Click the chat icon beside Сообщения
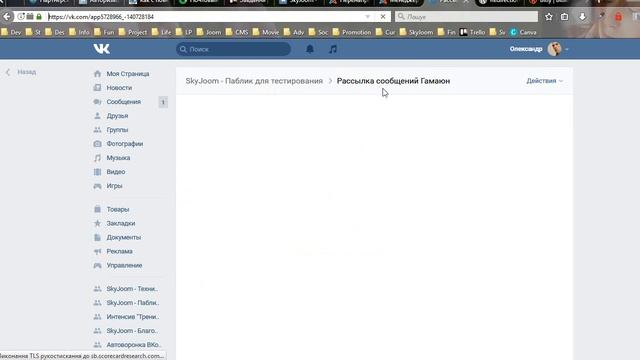640x360 pixels. (97, 102)
